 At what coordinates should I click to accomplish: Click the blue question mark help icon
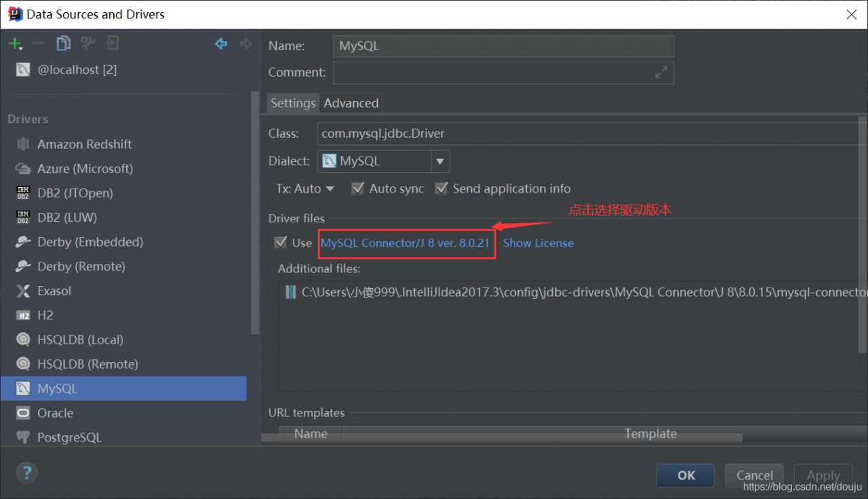coord(27,473)
